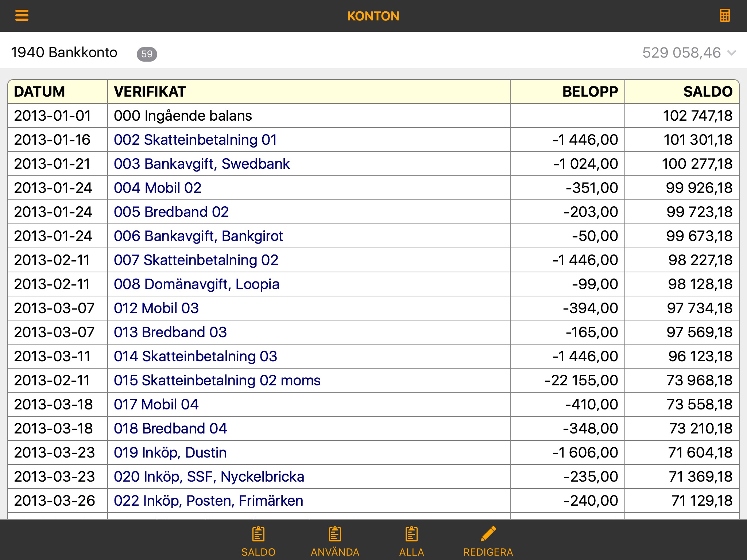The width and height of the screenshot is (747, 560).
Task: Select the date 2013-01-16
Action: (52, 140)
